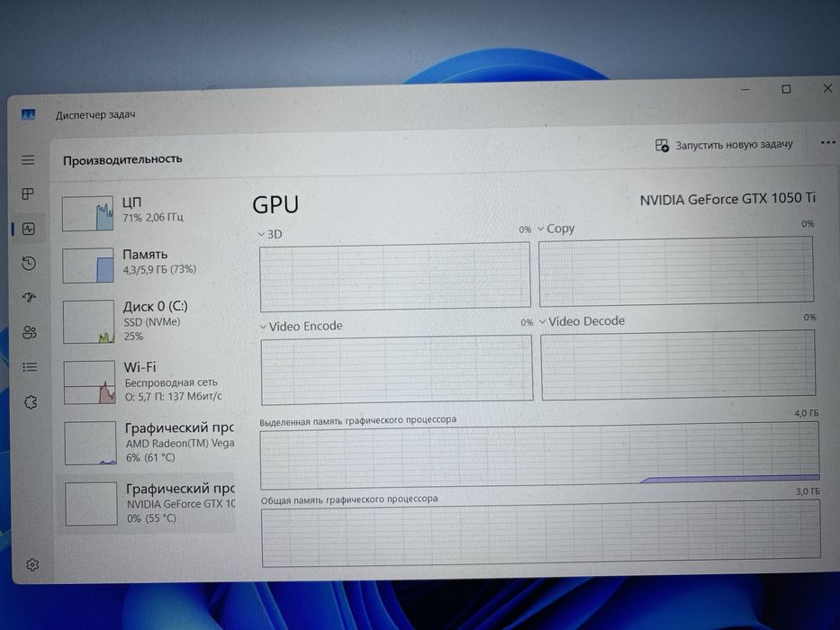Click the dedicated GPU memory graph
The image size is (840, 630).
(540, 455)
